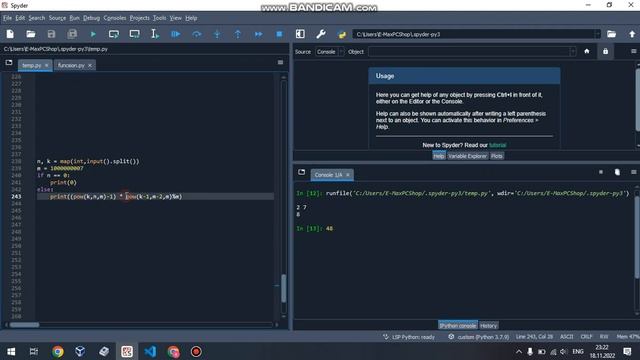Select IPython console bottom tab
The image size is (640, 360).
[458, 325]
